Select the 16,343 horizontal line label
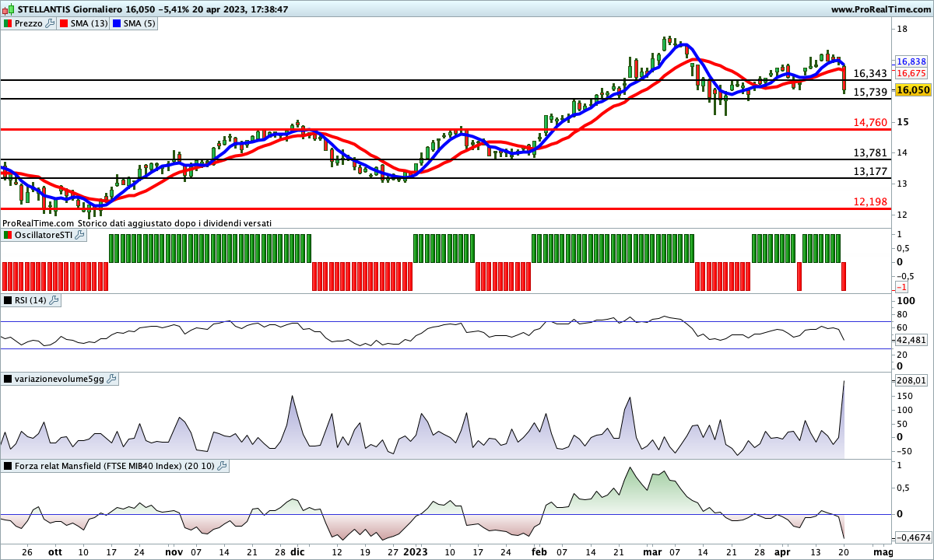 (870, 73)
